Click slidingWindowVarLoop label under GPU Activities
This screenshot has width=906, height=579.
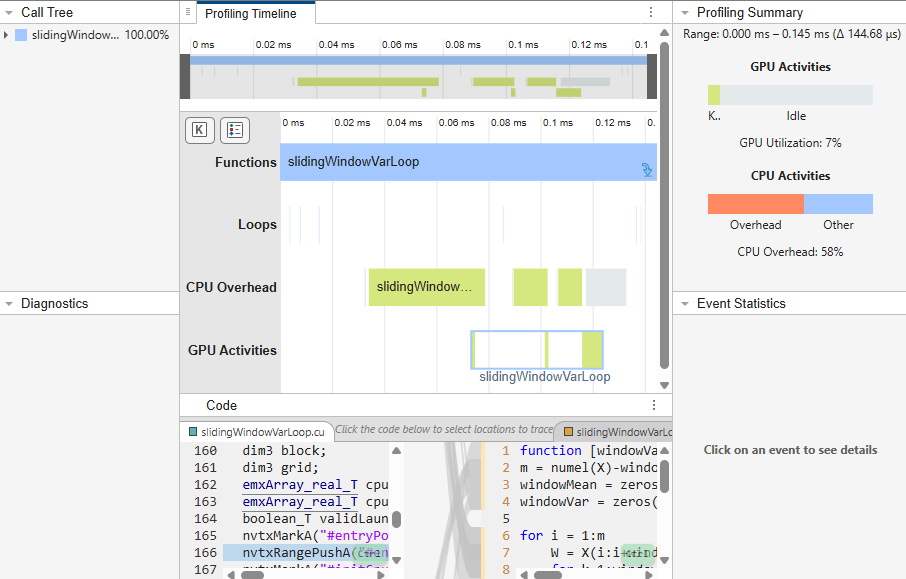(x=544, y=377)
